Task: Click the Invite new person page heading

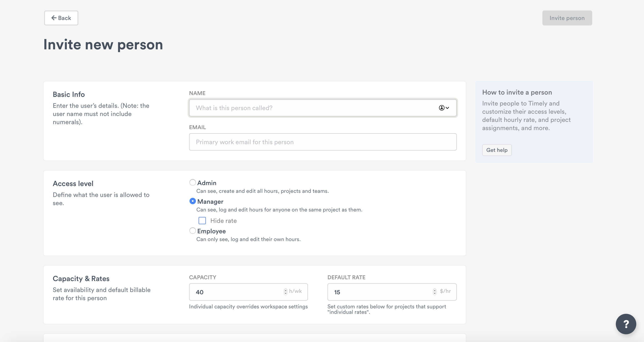Action: 103,45
